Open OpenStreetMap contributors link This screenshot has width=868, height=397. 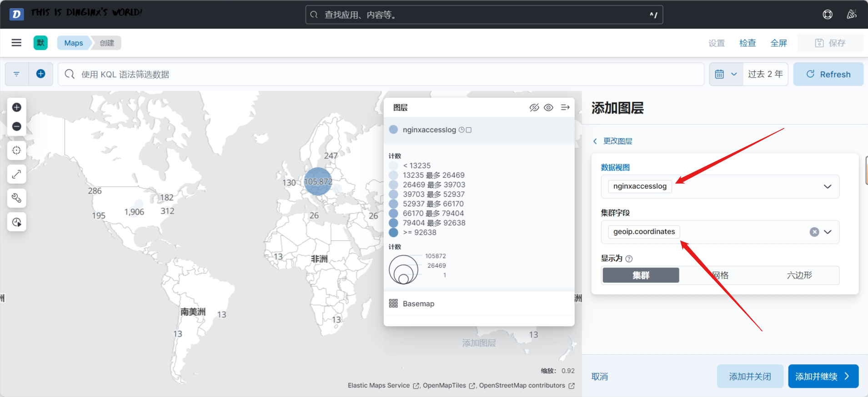[527, 386]
